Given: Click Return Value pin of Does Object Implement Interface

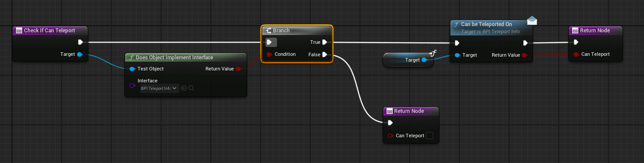Looking at the screenshot, I should coord(238,69).
